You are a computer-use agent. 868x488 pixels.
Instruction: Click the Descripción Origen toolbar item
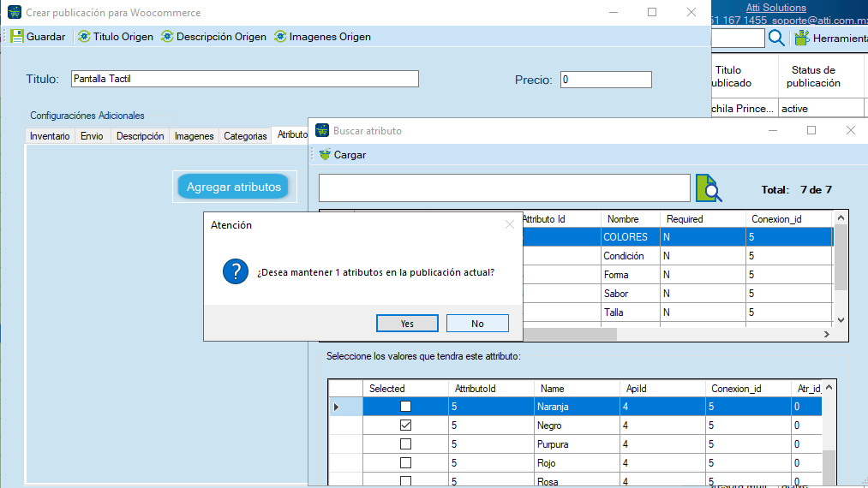pyautogui.click(x=213, y=37)
